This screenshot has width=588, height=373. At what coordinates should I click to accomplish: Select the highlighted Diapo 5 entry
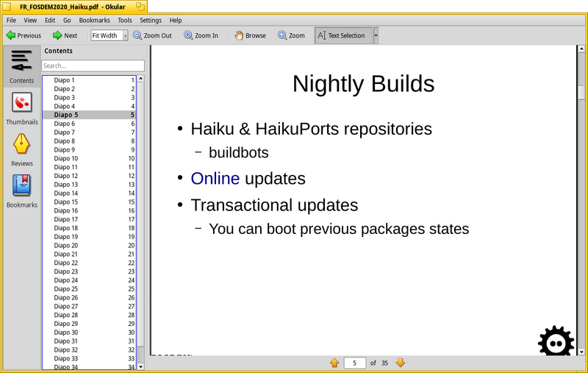tap(89, 115)
